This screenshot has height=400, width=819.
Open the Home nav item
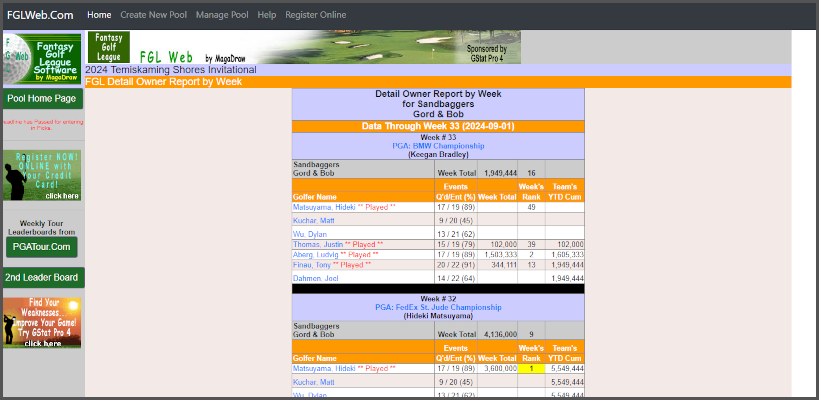[x=99, y=15]
